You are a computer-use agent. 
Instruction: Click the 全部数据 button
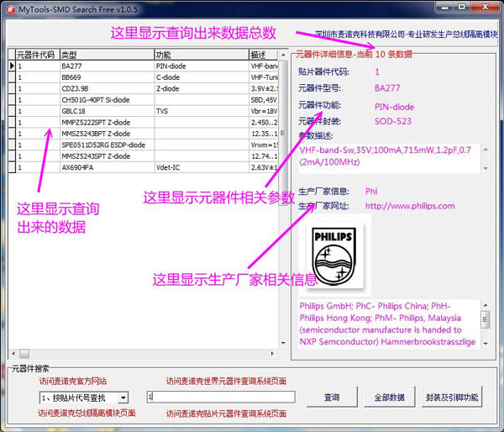click(x=389, y=398)
